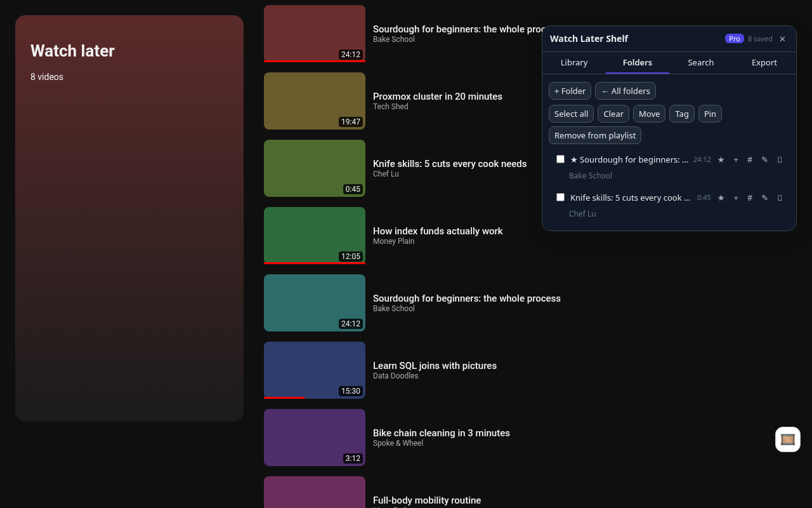Screen dimensions: 812x508
Task: Click the plus icon on Knife skills shelf row
Action: pos(736,197)
